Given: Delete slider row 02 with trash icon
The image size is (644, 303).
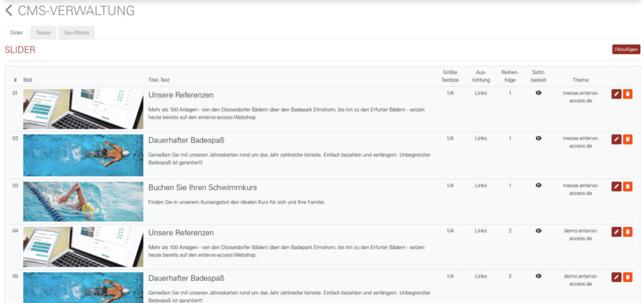Looking at the screenshot, I should click(628, 139).
